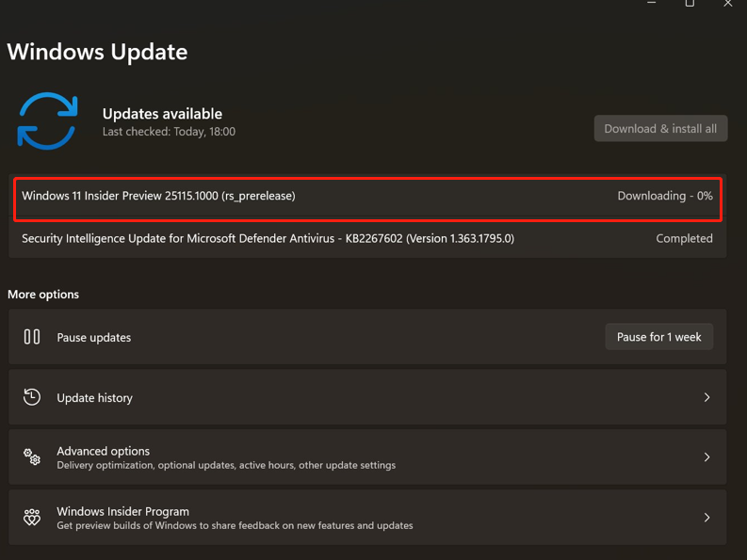Maximize the Settings window

tap(690, 3)
